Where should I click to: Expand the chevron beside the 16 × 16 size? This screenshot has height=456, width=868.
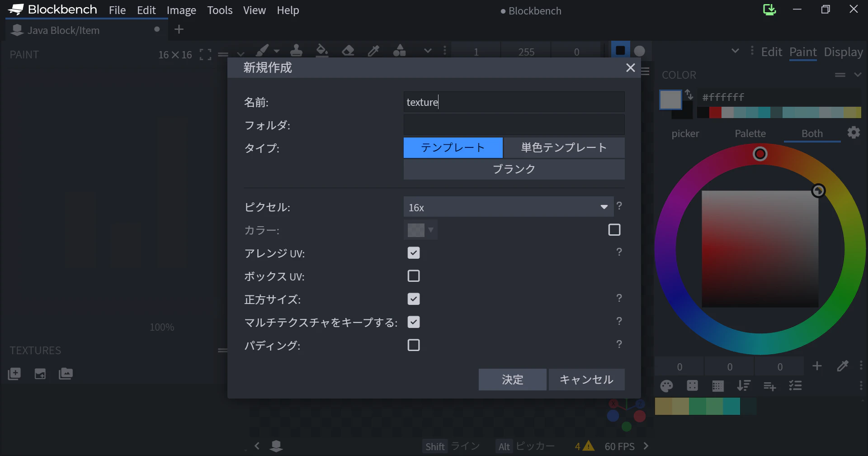(241, 55)
